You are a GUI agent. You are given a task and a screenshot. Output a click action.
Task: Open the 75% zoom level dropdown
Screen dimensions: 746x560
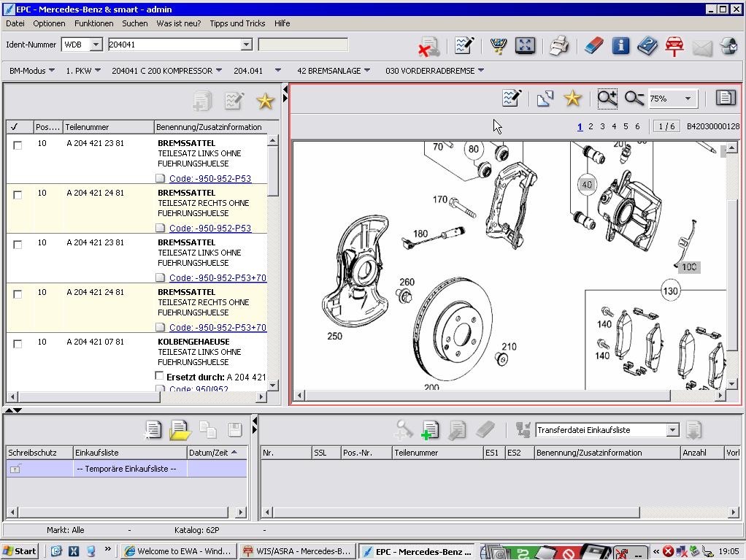688,99
